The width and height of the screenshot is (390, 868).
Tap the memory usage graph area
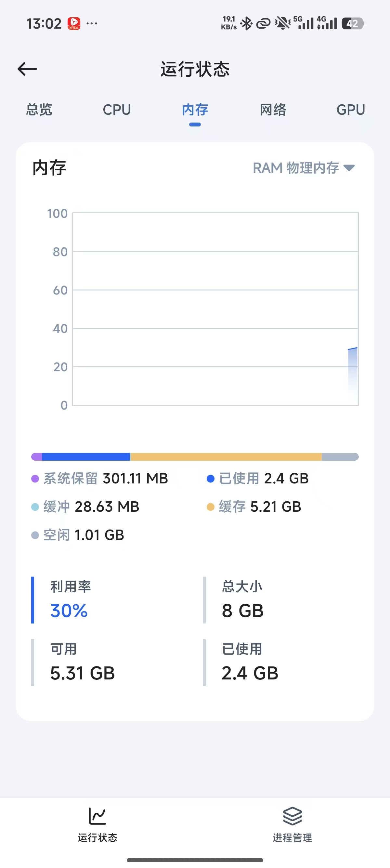215,309
